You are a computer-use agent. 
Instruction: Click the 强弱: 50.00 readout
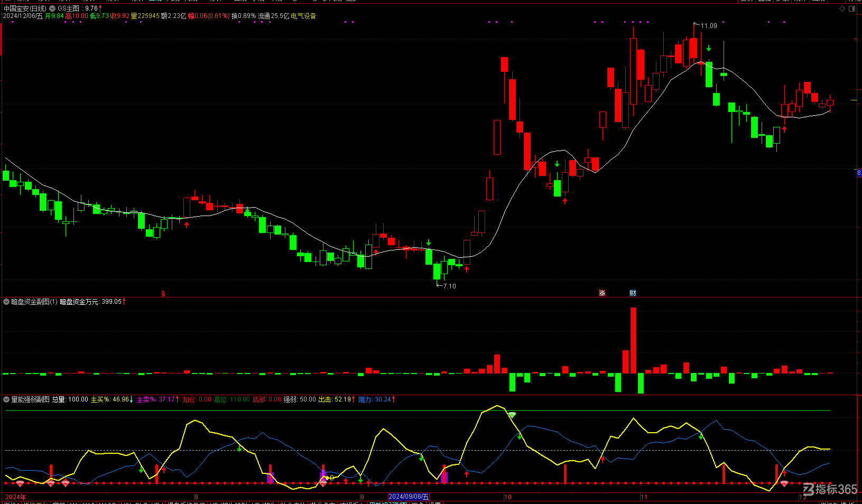300,399
